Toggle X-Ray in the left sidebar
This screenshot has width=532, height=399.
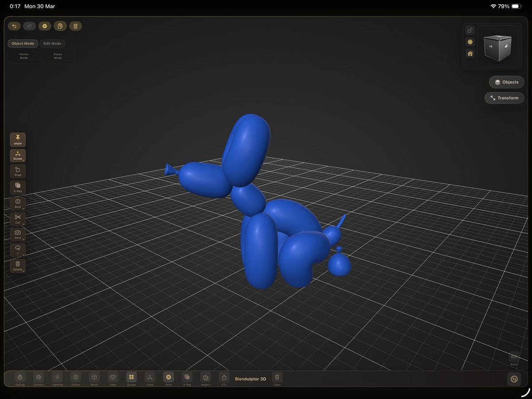[18, 187]
